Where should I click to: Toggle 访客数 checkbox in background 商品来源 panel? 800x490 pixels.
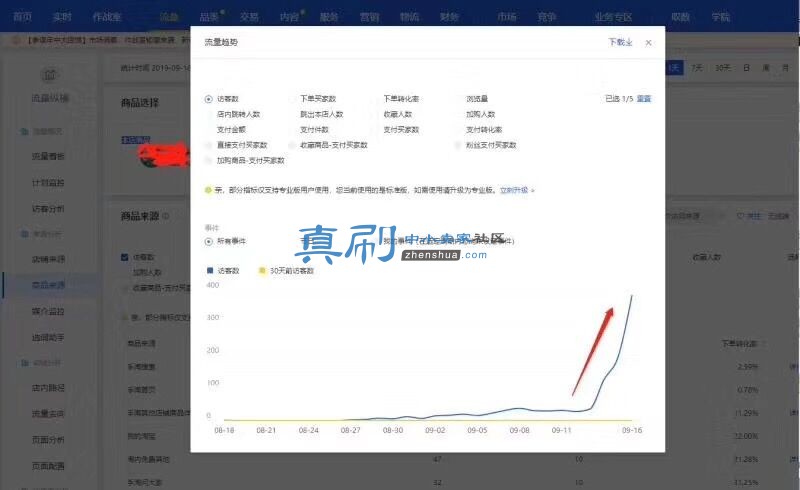tap(124, 257)
